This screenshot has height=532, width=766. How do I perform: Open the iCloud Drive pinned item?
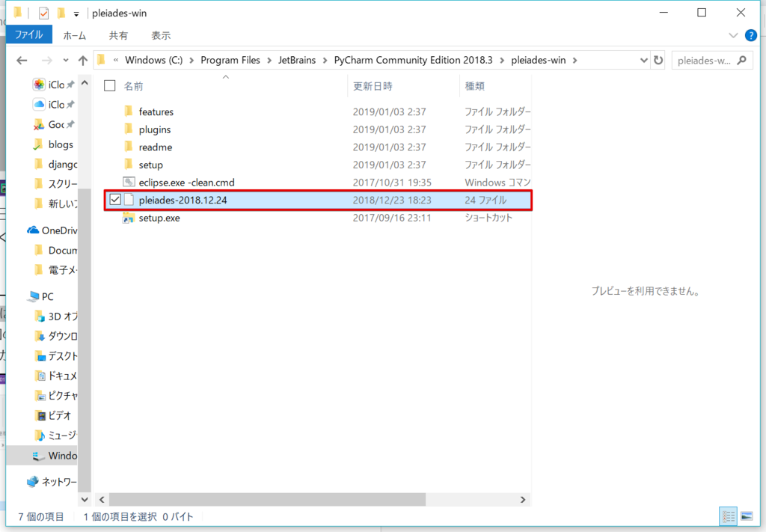[54, 105]
